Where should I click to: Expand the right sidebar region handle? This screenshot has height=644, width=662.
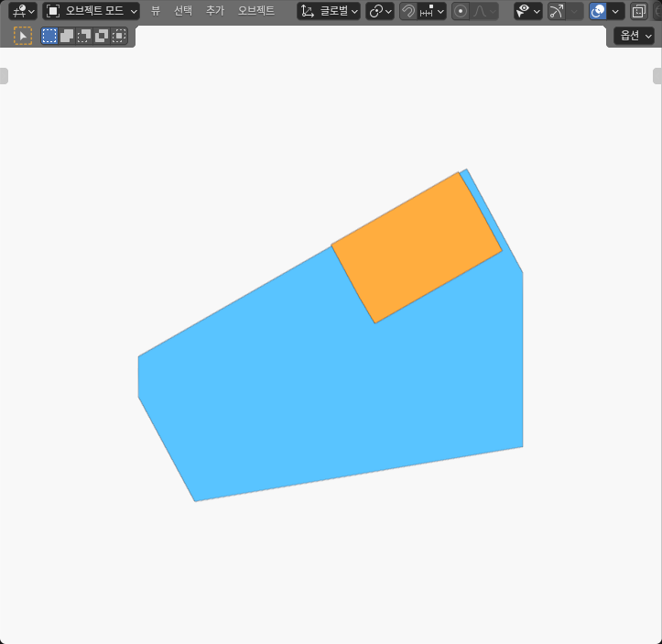[x=657, y=76]
